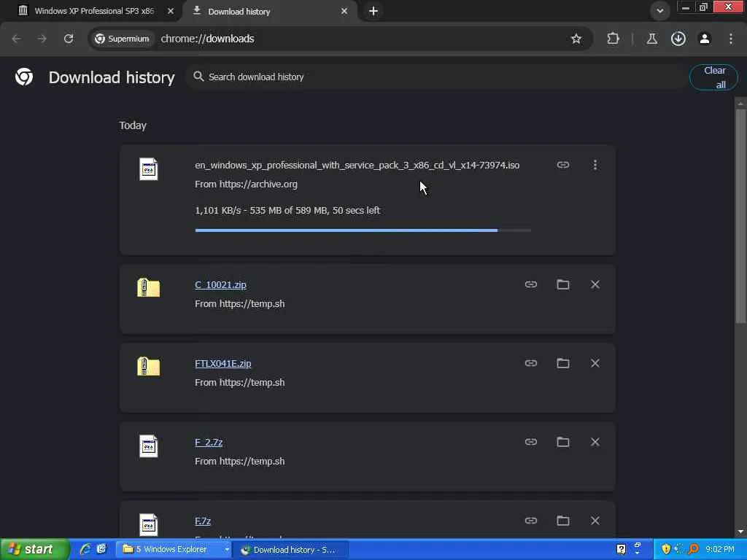
Task: Remove F.7z from download list
Action: pyautogui.click(x=595, y=521)
